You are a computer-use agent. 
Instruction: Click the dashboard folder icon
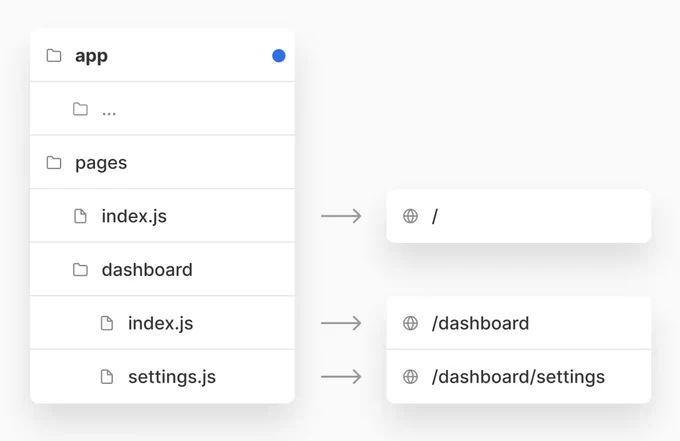tap(80, 269)
